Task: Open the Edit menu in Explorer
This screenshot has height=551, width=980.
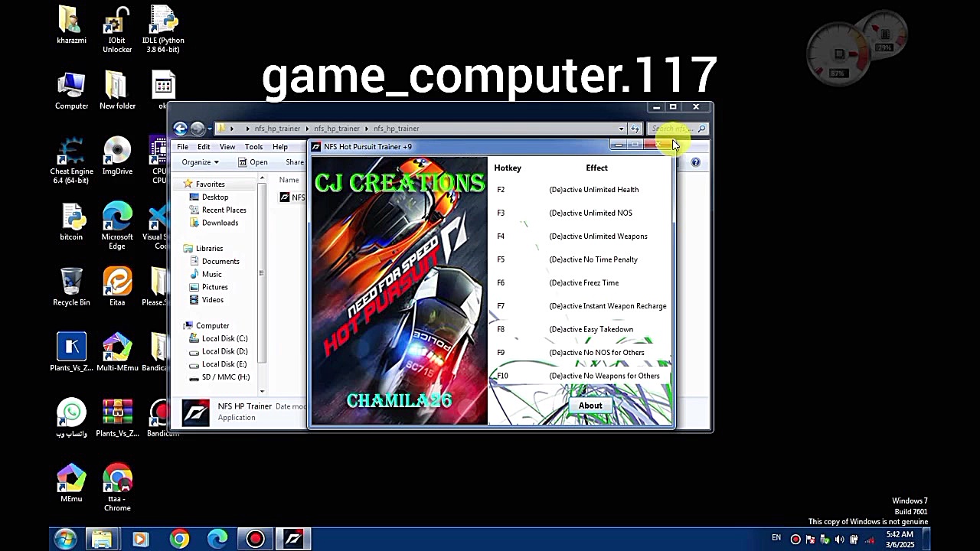Action: pyautogui.click(x=204, y=147)
